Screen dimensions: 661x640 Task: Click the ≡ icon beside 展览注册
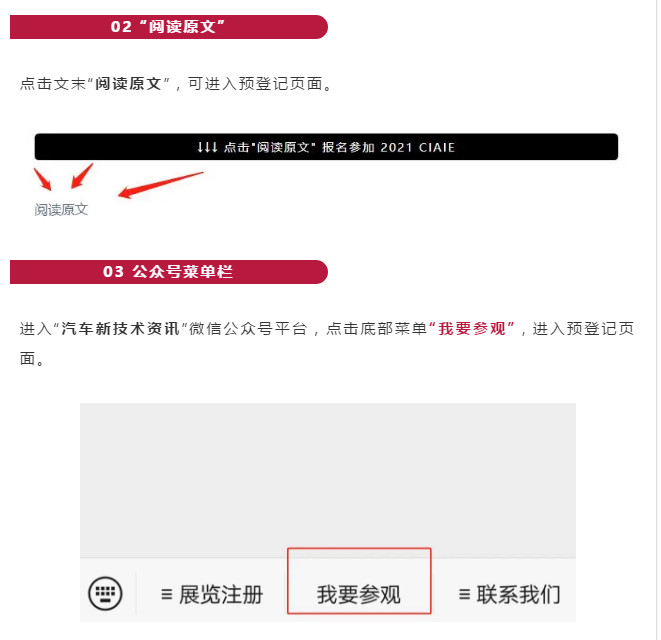coord(167,594)
